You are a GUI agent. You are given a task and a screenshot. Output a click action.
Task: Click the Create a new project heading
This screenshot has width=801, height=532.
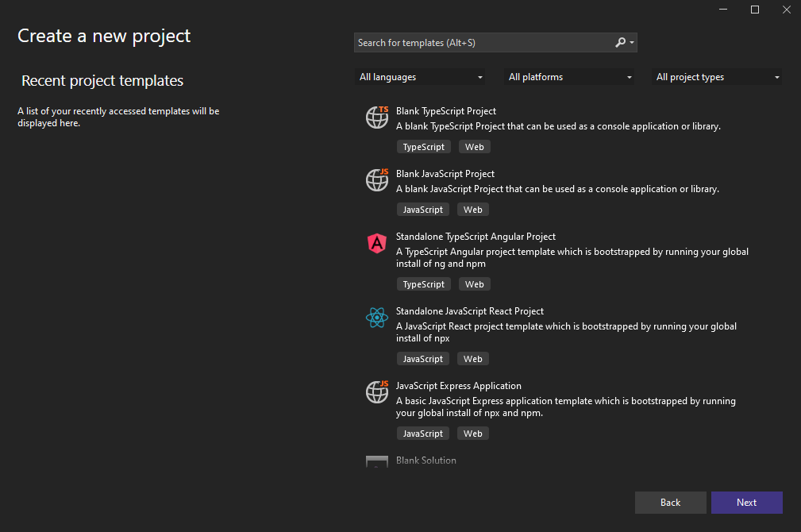(104, 36)
